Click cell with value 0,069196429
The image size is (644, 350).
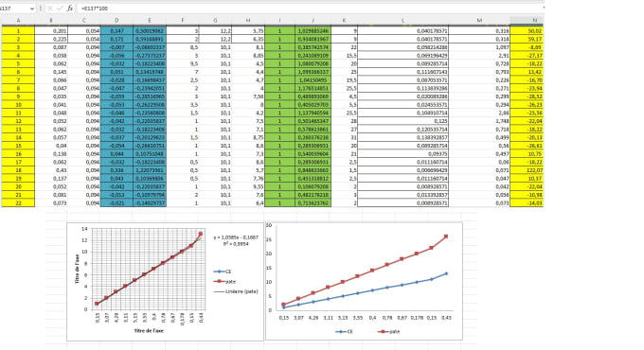pos(402,56)
